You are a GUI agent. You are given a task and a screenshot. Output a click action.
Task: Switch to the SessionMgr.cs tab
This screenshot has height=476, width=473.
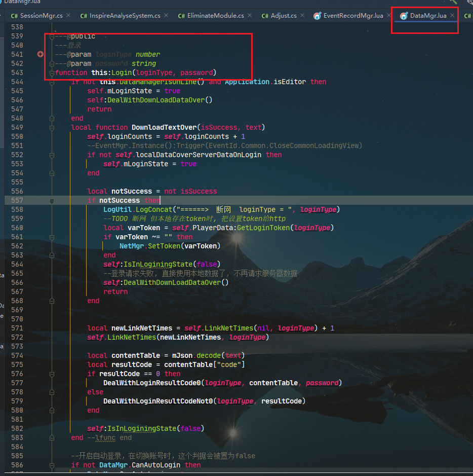click(x=37, y=16)
